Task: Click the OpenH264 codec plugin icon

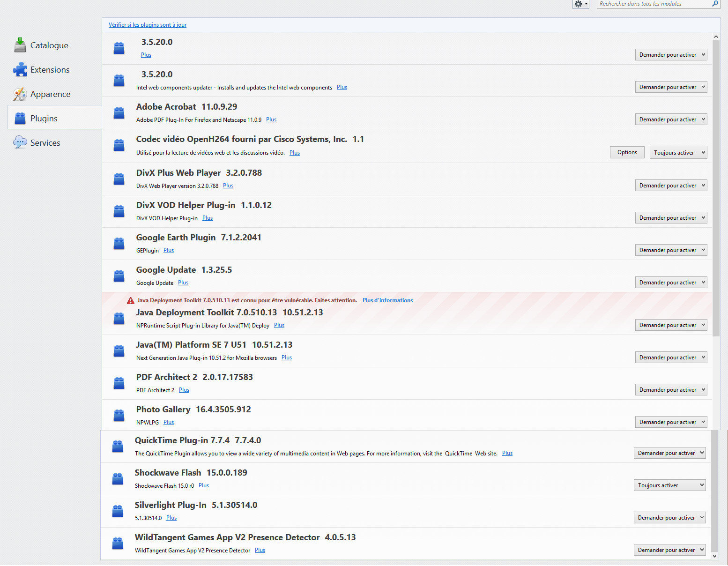Action: (119, 145)
